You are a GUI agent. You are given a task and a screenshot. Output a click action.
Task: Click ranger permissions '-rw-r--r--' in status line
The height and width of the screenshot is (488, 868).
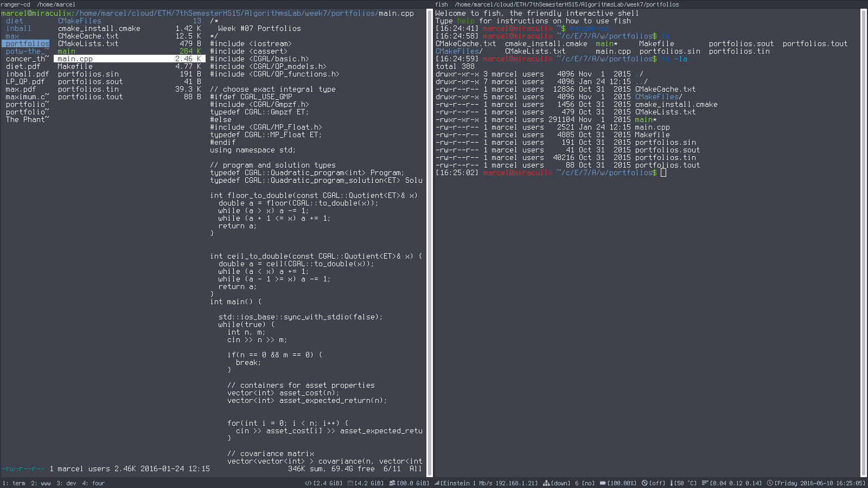coord(23,468)
